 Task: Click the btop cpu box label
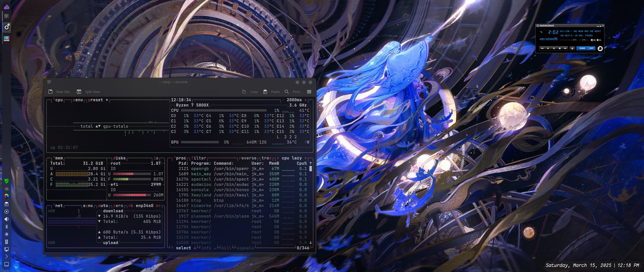click(58, 100)
